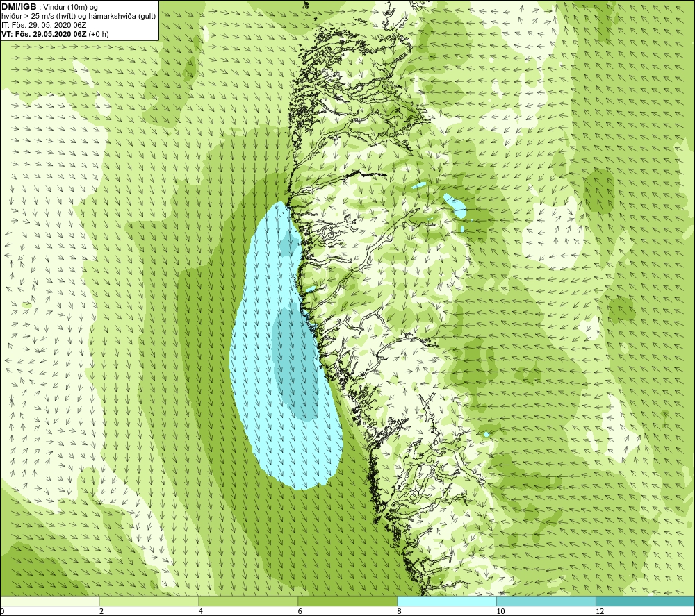Click the scale label '6'

point(300,611)
